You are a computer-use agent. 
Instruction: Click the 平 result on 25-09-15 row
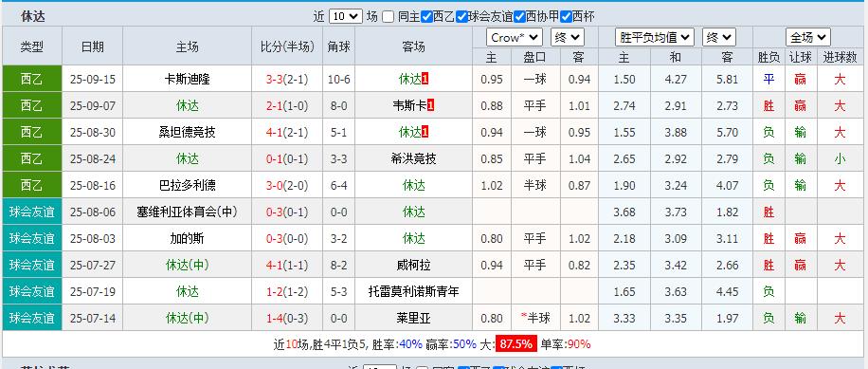(x=769, y=79)
